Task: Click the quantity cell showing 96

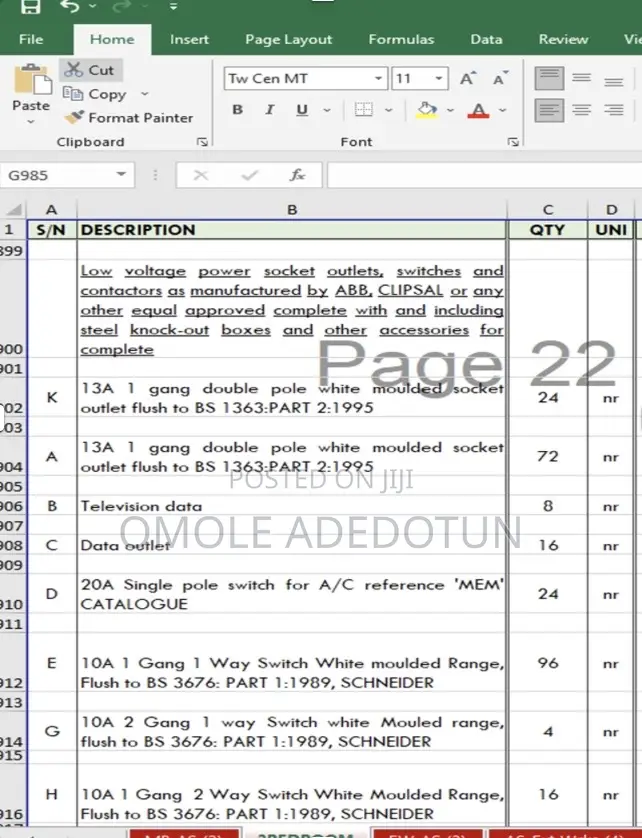Action: click(548, 663)
